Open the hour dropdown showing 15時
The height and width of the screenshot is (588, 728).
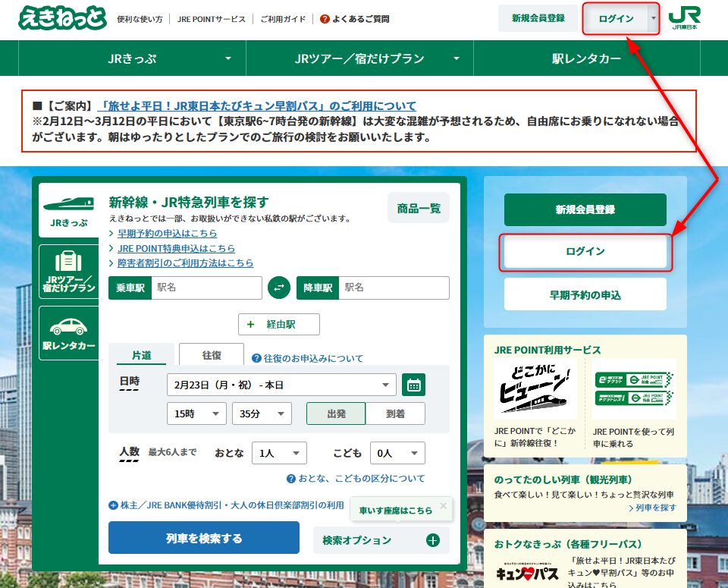coord(196,413)
